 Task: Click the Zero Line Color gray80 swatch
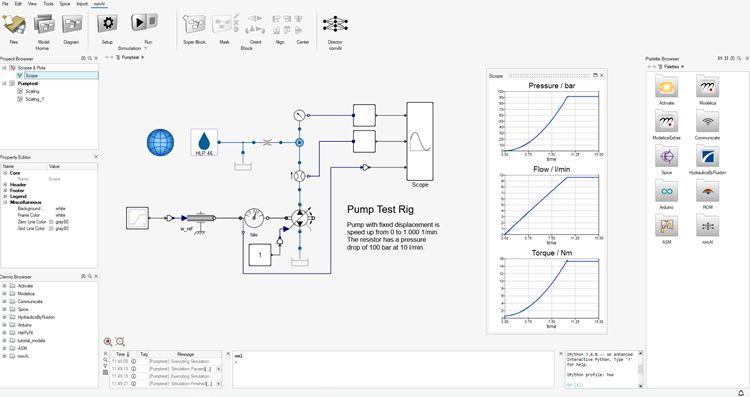(51, 222)
